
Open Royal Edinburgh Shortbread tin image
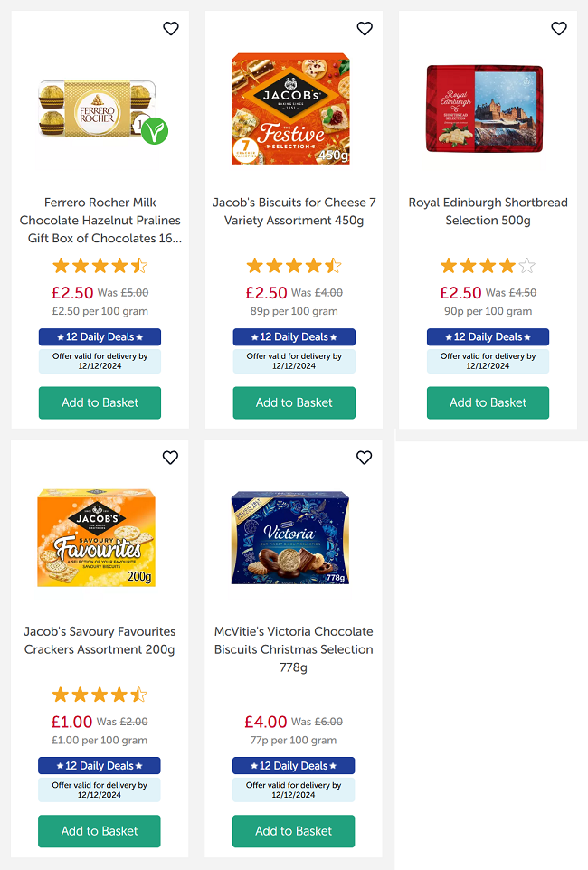pyautogui.click(x=485, y=109)
